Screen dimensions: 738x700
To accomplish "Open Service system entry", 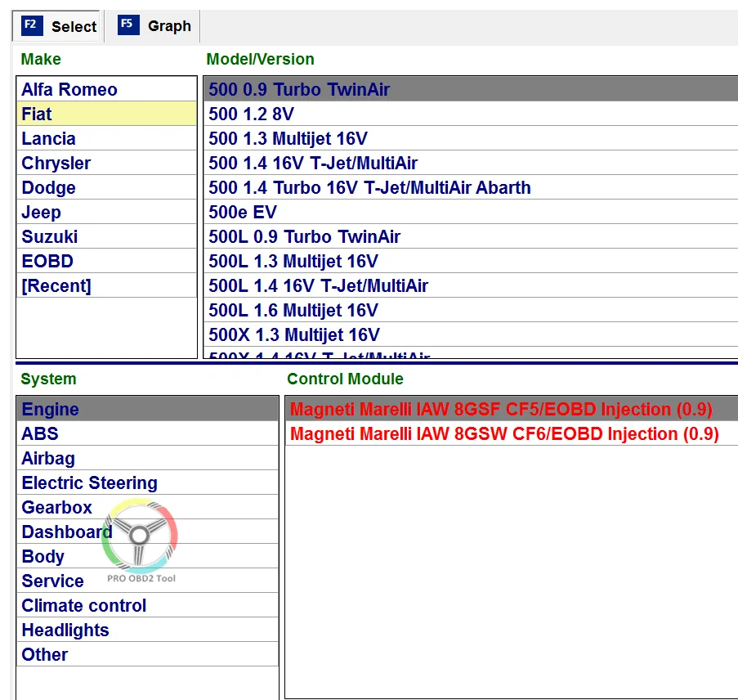I will tap(147, 581).
